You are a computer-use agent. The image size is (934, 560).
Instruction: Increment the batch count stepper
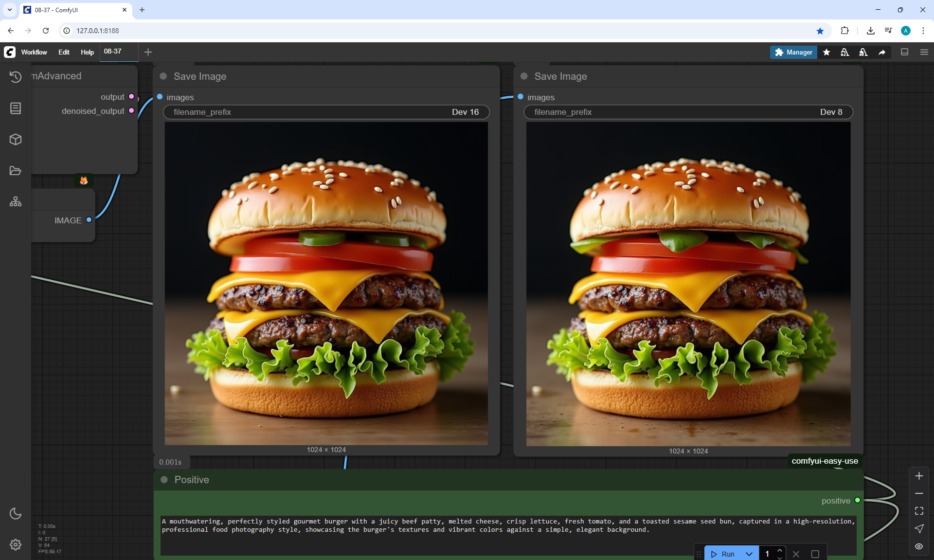(x=780, y=550)
